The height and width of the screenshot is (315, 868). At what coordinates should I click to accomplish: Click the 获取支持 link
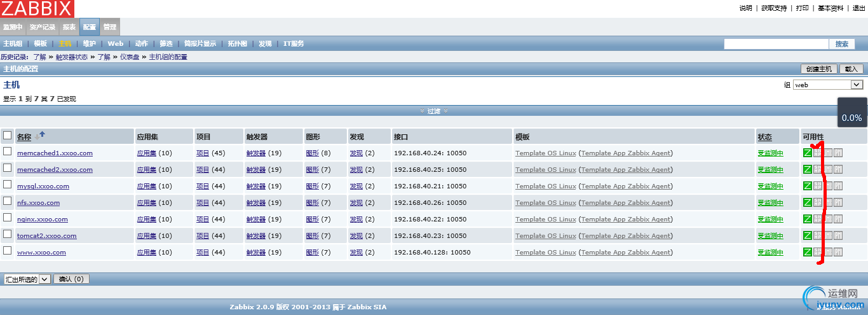[x=774, y=8]
